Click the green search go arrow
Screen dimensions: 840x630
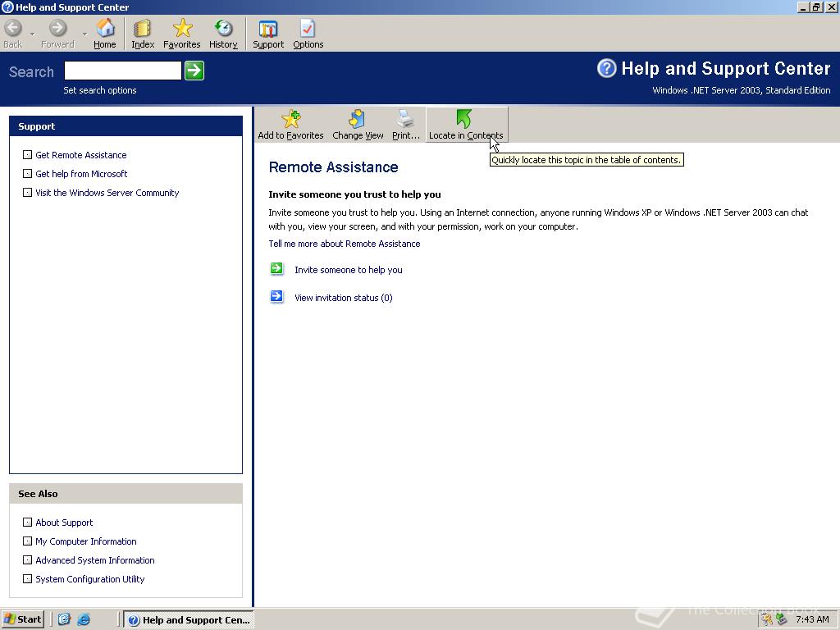pos(194,71)
